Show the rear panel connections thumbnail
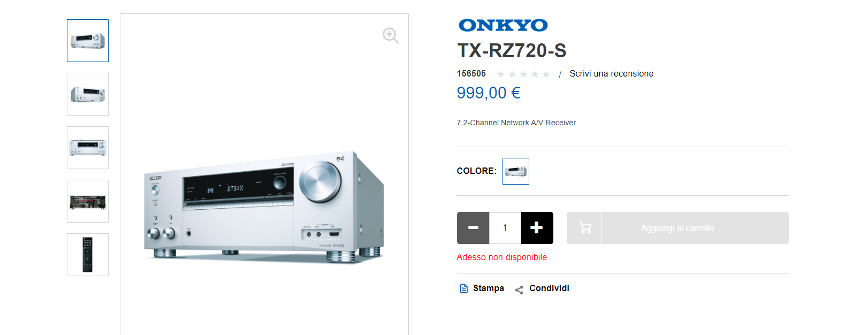The height and width of the screenshot is (335, 868). 88,201
